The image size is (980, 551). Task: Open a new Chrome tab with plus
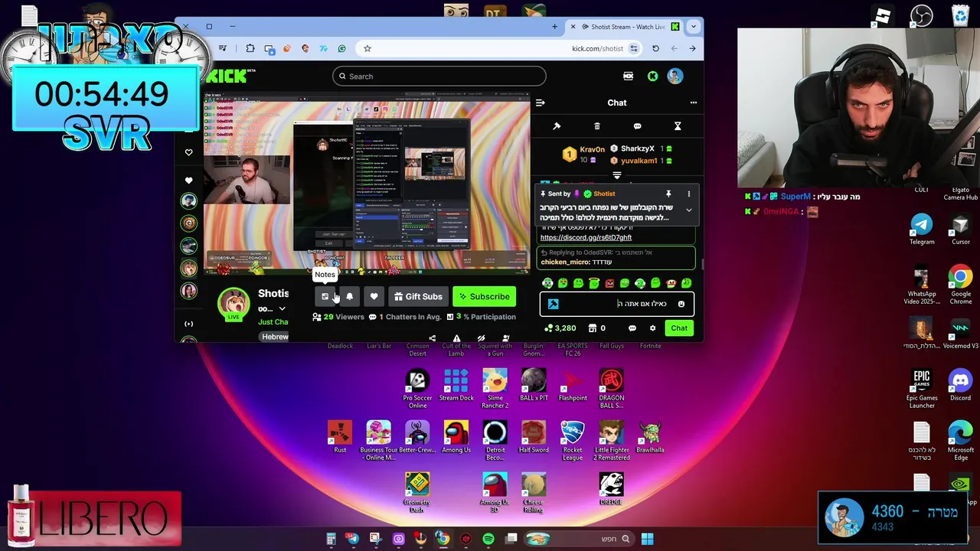pyautogui.click(x=554, y=27)
